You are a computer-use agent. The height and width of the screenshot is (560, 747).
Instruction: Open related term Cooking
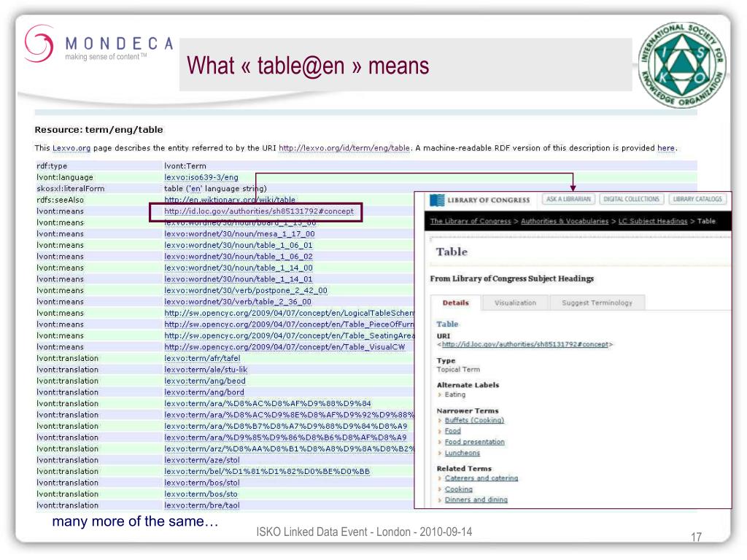coord(458,489)
